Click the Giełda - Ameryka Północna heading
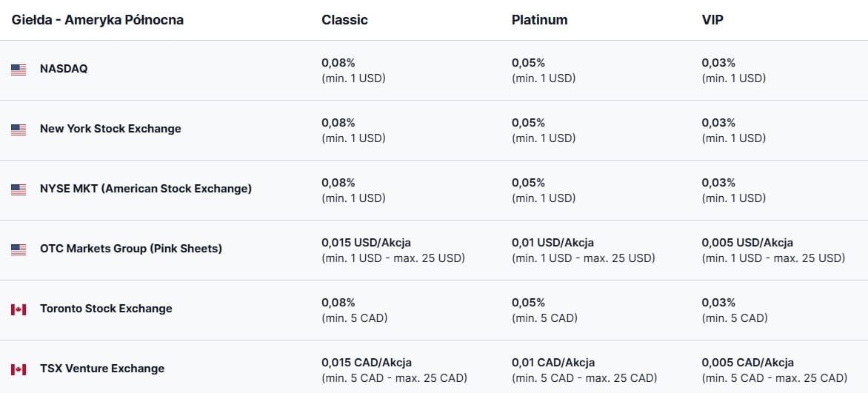 coord(98,20)
